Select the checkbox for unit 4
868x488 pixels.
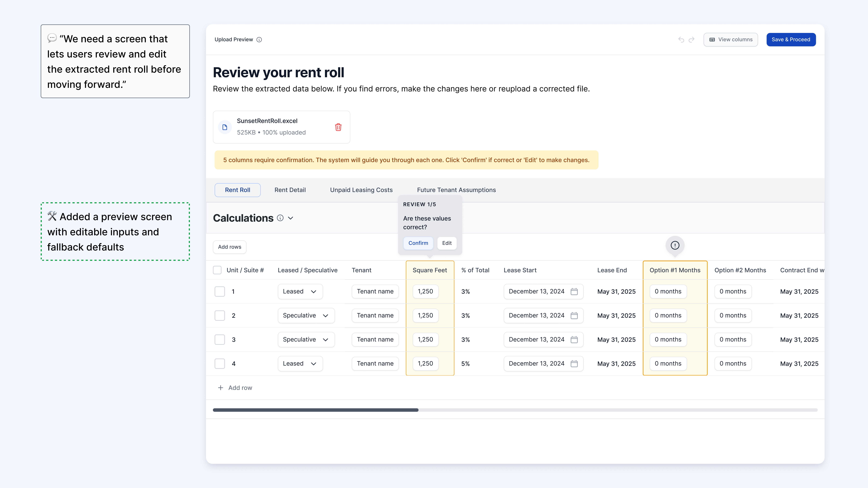[x=220, y=363]
